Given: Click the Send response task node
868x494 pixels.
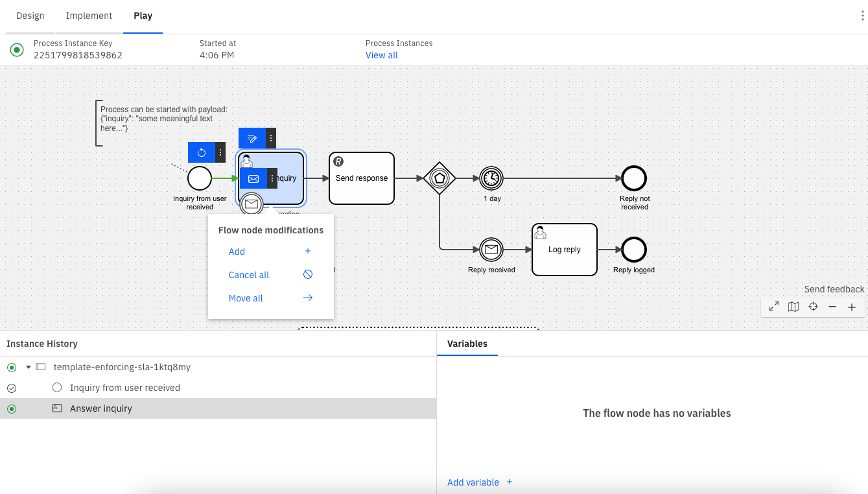Looking at the screenshot, I should 361,178.
